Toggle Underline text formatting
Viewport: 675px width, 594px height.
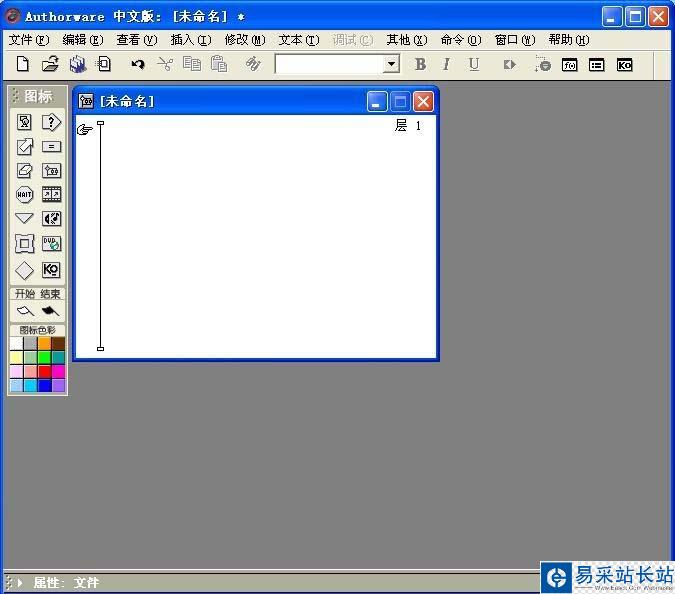coord(474,64)
